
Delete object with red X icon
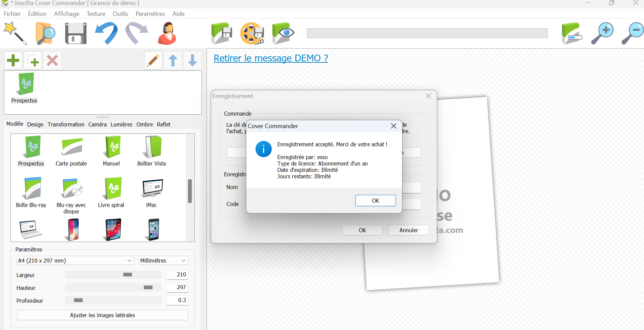52,61
